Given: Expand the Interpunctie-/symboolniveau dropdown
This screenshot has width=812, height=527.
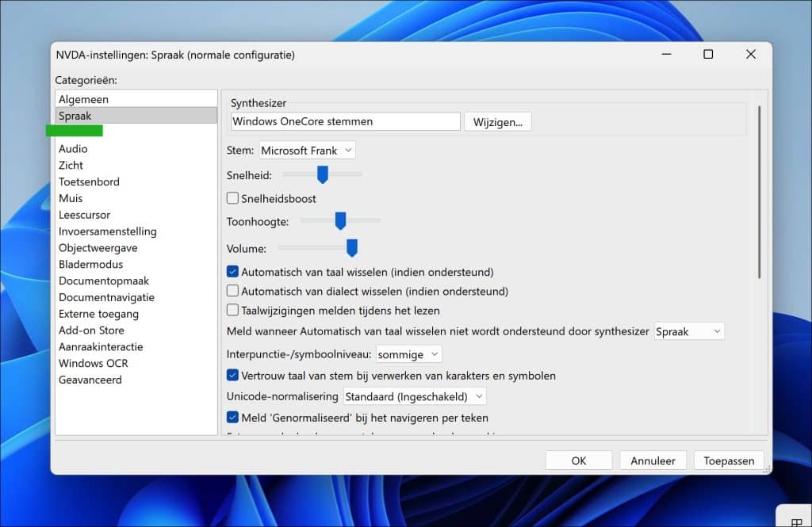Looking at the screenshot, I should tap(408, 354).
